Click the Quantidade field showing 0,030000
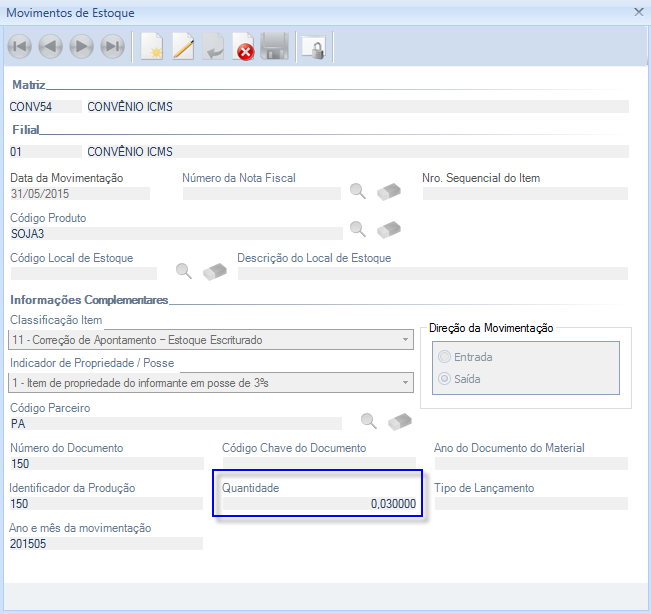 coord(319,504)
